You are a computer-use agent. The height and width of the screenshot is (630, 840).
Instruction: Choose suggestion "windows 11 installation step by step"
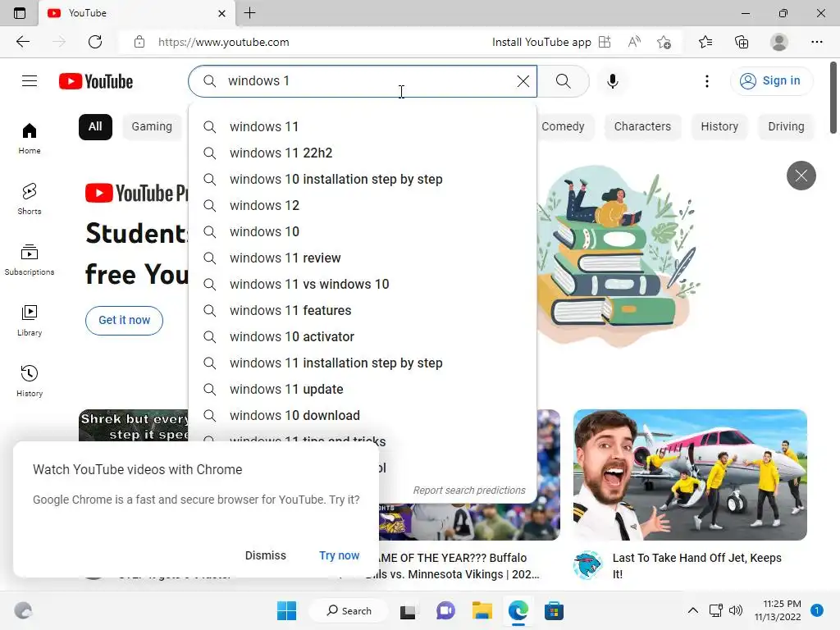point(363,363)
